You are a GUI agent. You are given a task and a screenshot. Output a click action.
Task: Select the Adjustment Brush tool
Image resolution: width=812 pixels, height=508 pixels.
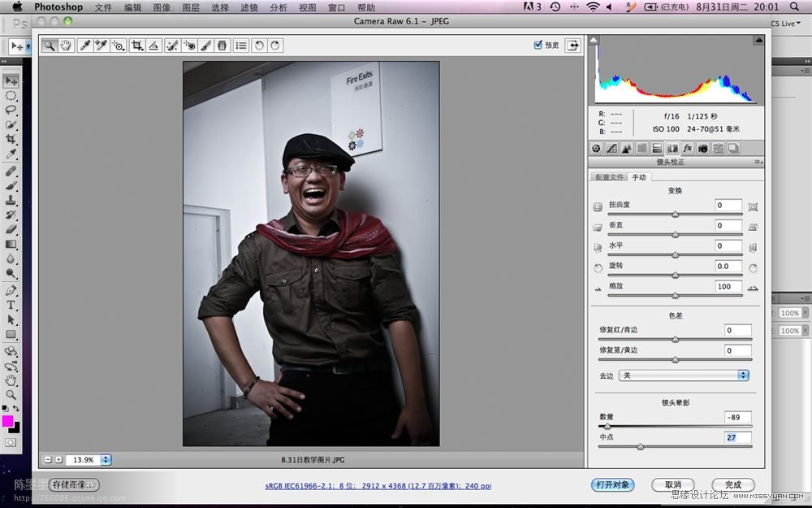pyautogui.click(x=205, y=46)
